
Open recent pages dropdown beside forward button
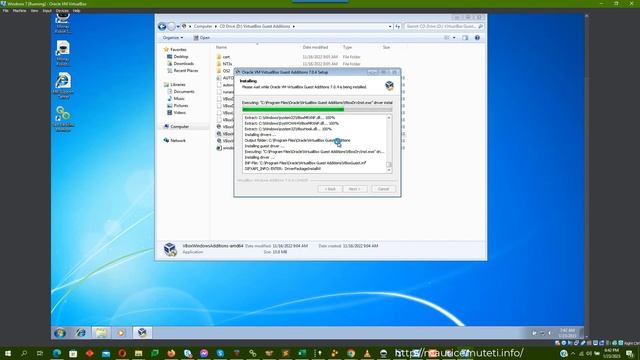178,27
